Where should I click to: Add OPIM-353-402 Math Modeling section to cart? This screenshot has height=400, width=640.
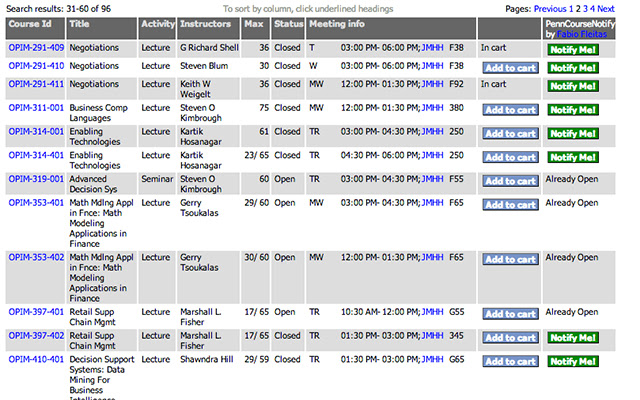click(x=509, y=259)
